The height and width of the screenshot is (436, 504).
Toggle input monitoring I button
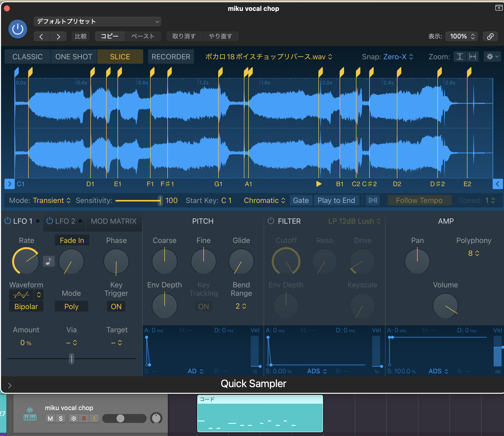94,418
